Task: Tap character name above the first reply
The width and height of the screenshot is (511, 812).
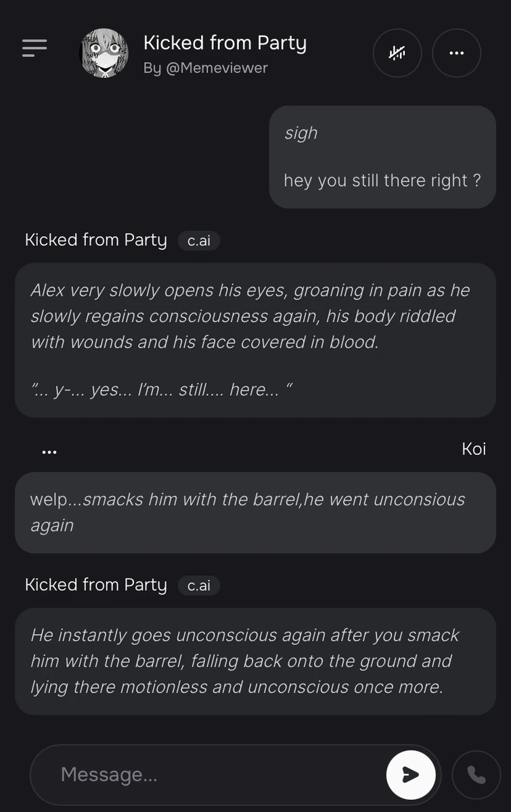Action: click(95, 240)
